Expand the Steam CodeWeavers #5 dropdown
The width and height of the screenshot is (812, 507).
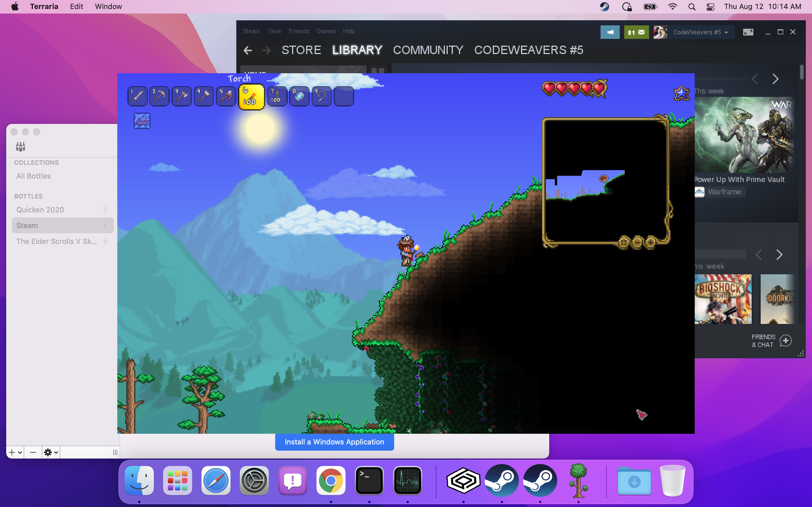[727, 32]
